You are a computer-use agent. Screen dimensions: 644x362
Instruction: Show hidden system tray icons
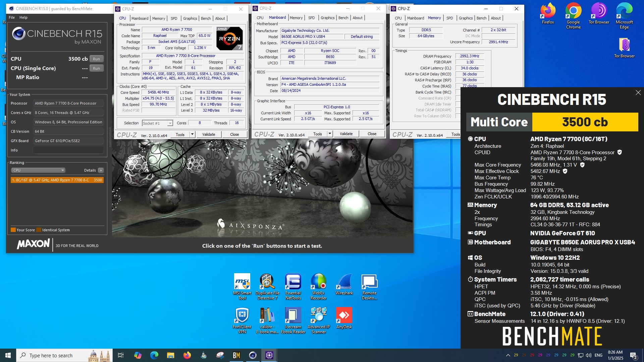point(508,355)
